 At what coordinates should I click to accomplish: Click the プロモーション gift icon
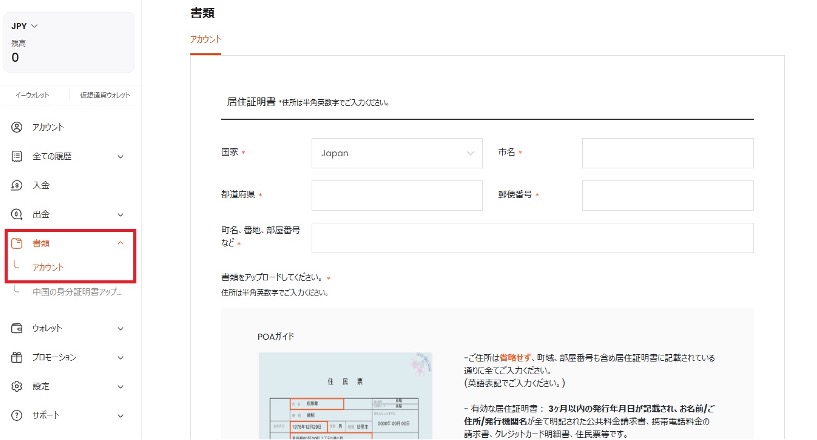click(x=16, y=357)
